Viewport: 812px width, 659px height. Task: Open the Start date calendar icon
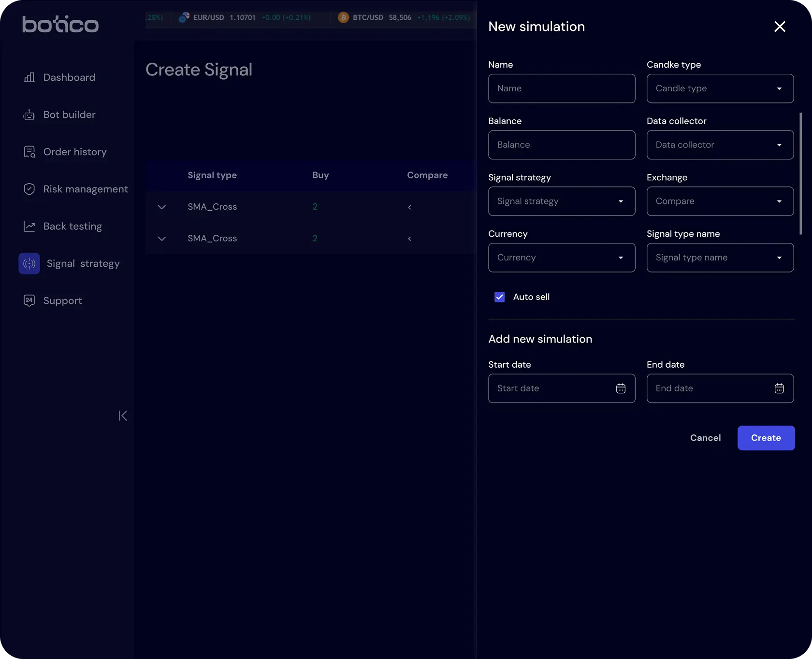pyautogui.click(x=621, y=388)
